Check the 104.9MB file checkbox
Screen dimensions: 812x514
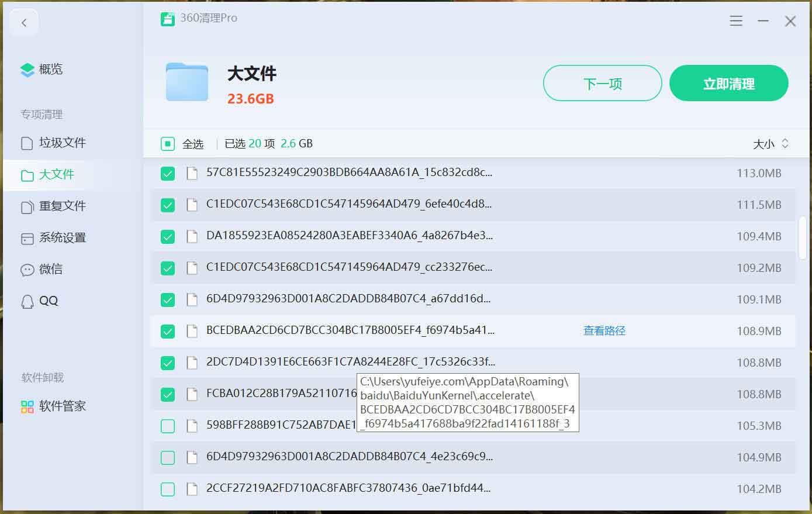[x=168, y=457]
